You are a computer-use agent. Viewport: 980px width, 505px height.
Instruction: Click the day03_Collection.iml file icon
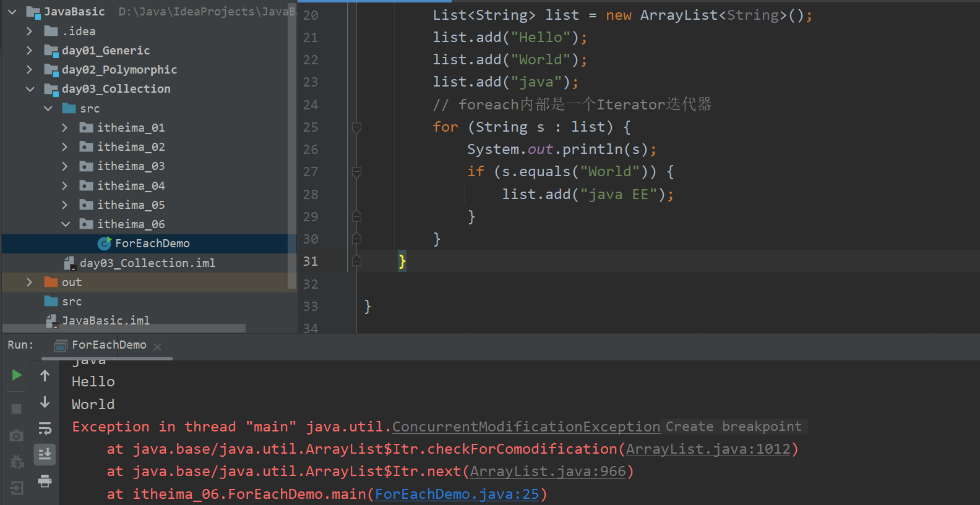(70, 263)
